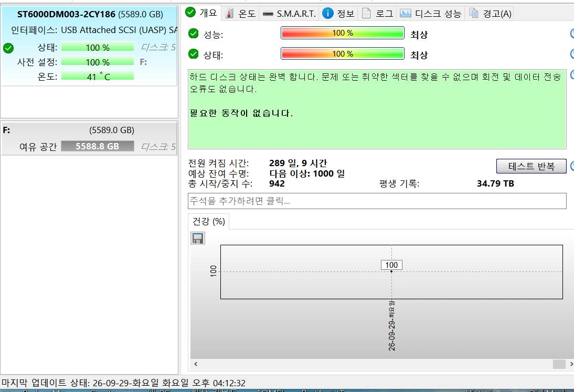Click the 상태 health 100 % bar in overview
Screen dimensions: 574x392
tap(342, 54)
